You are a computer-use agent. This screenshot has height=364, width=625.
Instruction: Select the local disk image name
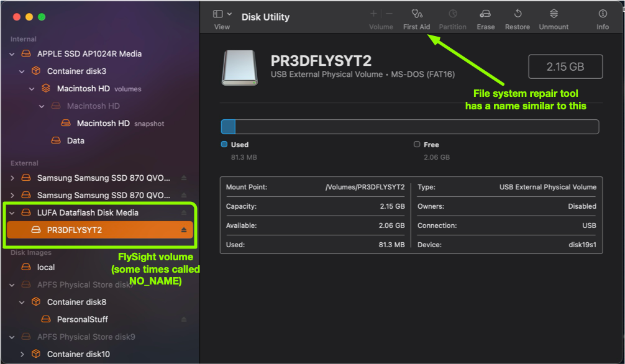[46, 267]
